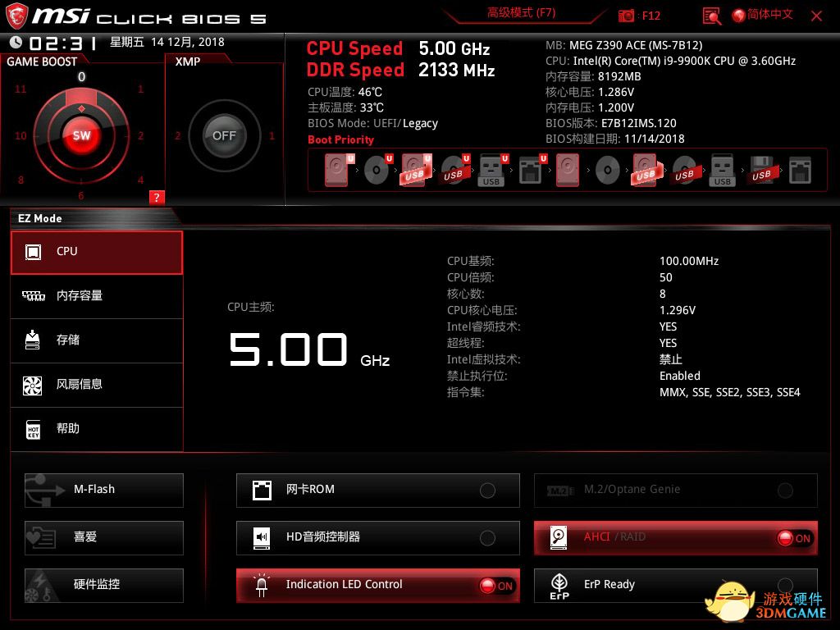This screenshot has width=840, height=630.
Task: Click the 网卡ROM network card icon
Action: click(x=262, y=490)
